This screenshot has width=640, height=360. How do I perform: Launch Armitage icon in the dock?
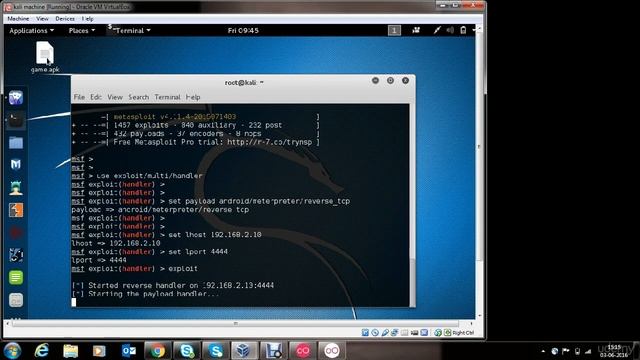16,187
